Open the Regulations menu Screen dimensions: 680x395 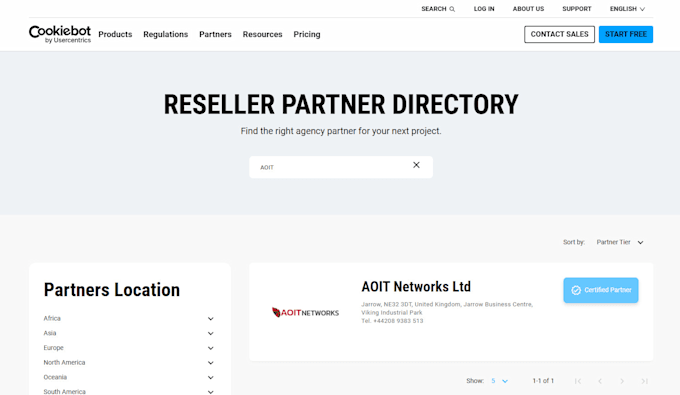coord(166,34)
